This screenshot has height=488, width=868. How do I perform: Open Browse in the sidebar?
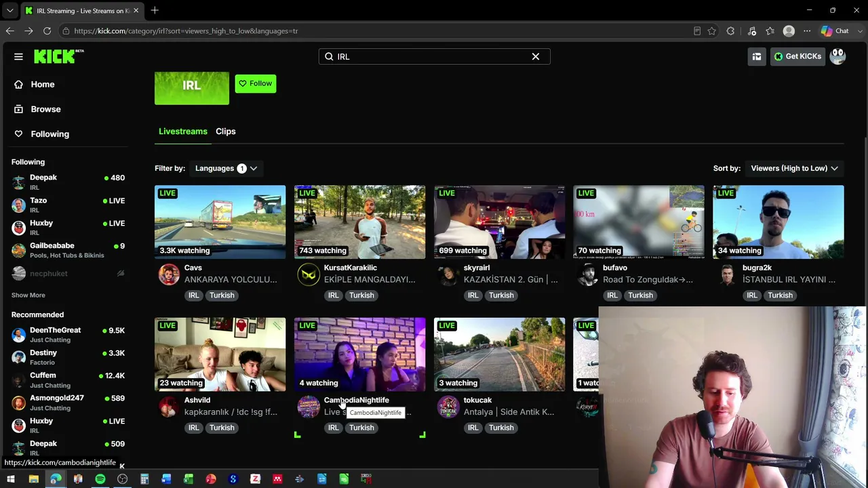coord(45,109)
